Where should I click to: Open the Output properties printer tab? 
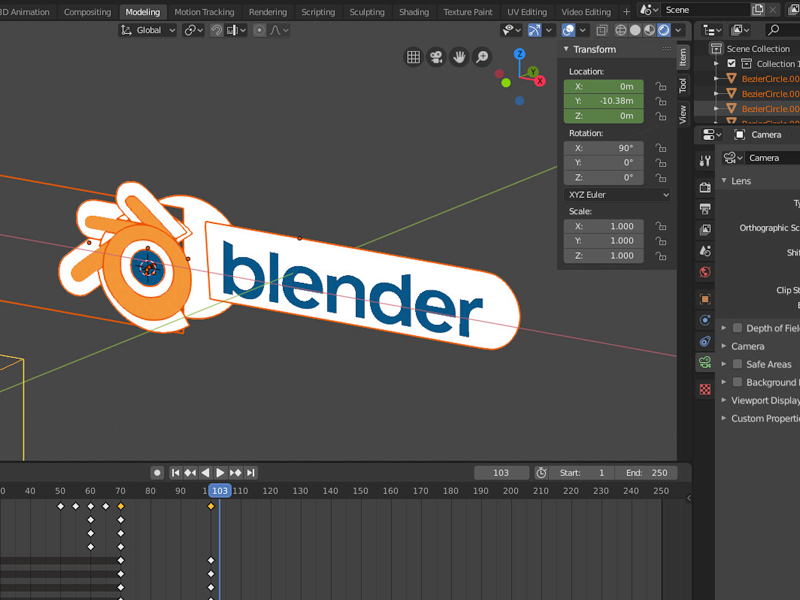pos(705,208)
